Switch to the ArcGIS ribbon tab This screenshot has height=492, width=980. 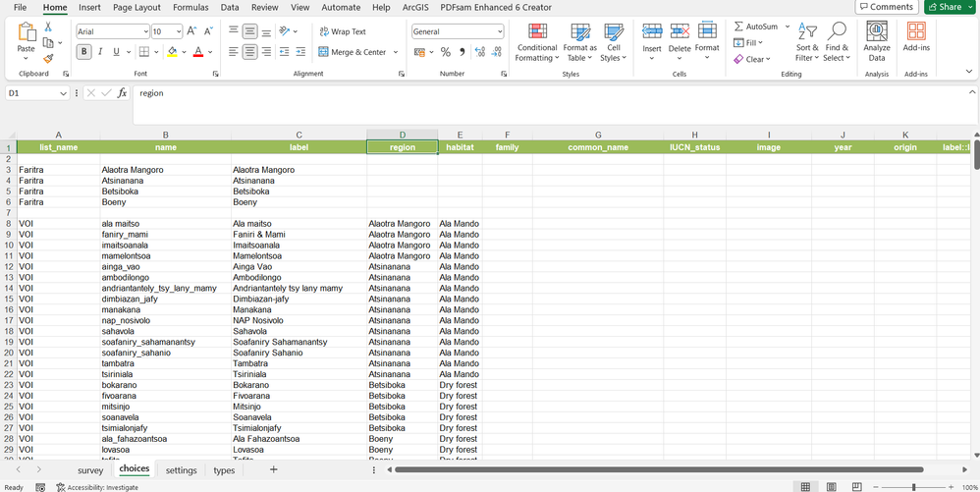click(416, 8)
